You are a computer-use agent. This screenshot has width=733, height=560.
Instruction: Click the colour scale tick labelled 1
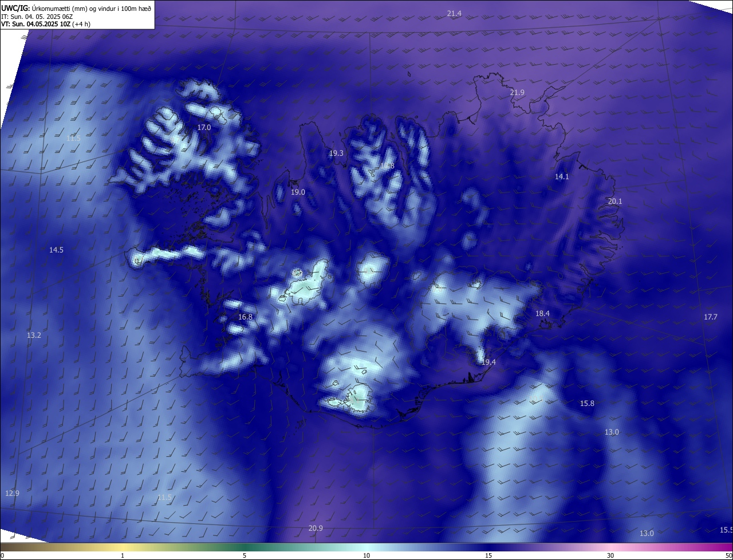(x=123, y=555)
